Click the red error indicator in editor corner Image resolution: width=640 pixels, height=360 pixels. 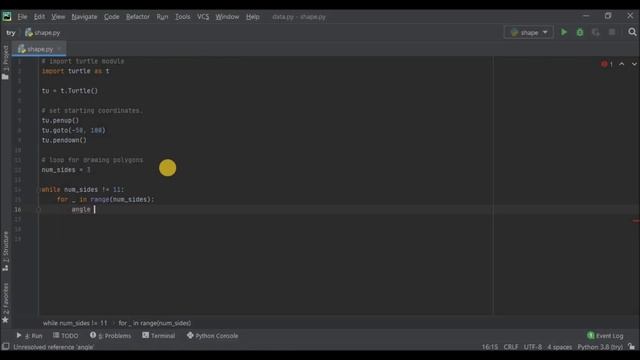pos(607,64)
